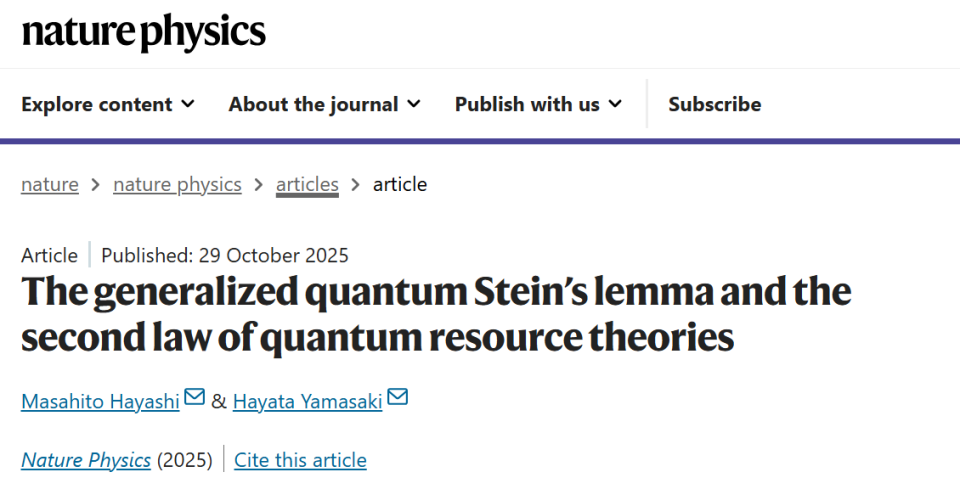Click envelope icon beside Hayata Yamasaki
Viewport: 960px width, 489px height.
[398, 398]
